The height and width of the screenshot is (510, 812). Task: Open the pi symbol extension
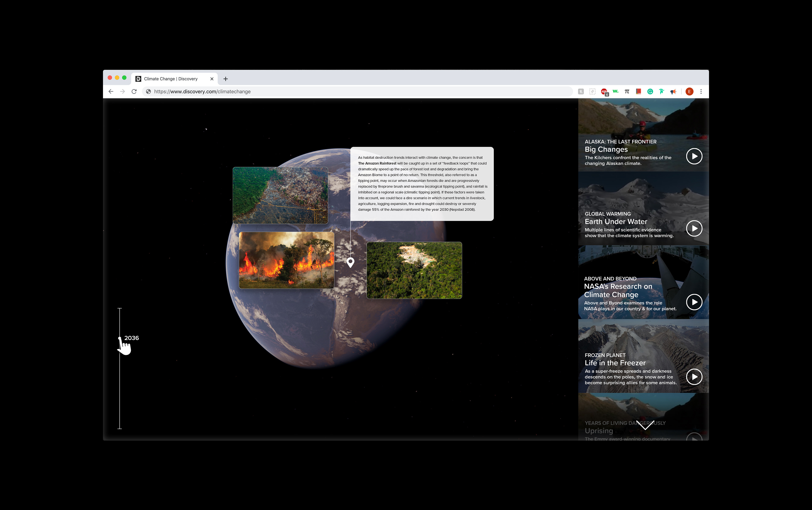coord(627,91)
